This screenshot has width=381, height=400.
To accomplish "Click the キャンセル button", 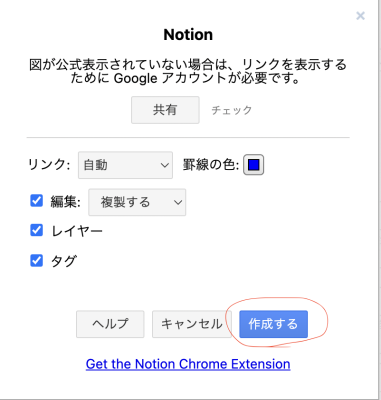I will 192,324.
